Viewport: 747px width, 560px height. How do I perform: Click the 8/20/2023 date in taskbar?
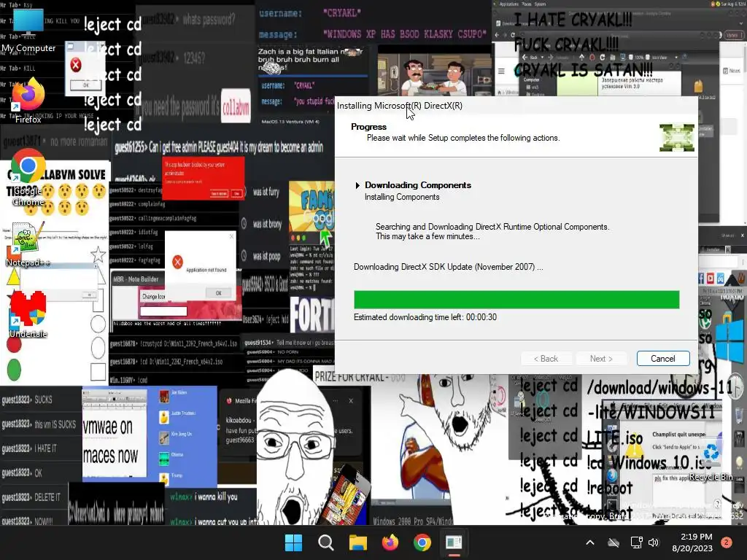tap(692, 548)
